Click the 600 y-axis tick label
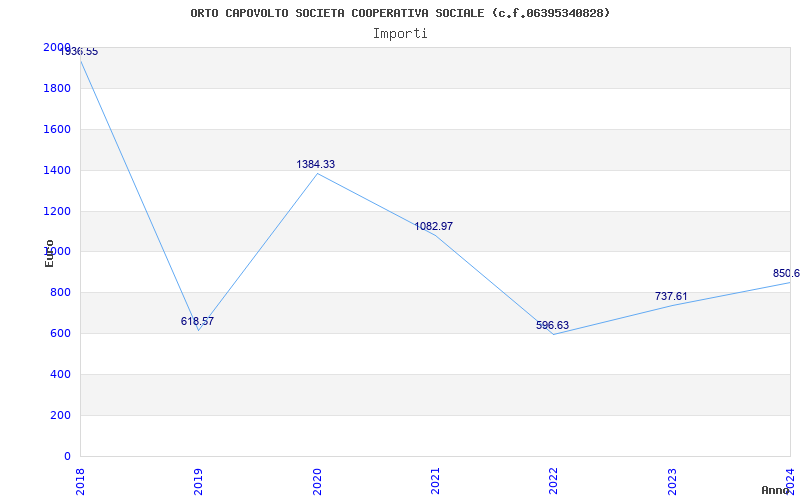The image size is (800, 500). click(61, 334)
